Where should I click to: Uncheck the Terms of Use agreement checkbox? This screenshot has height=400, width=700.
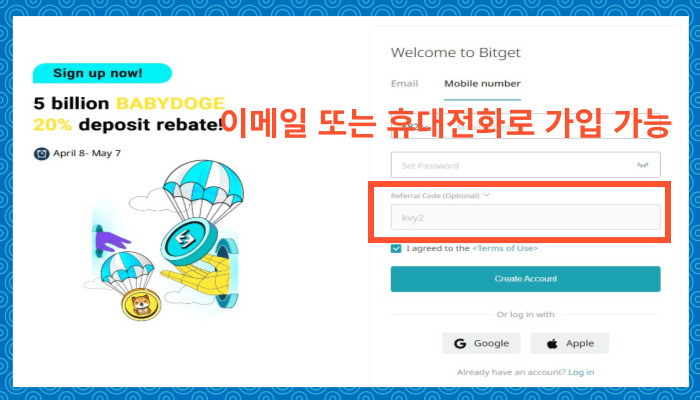396,248
